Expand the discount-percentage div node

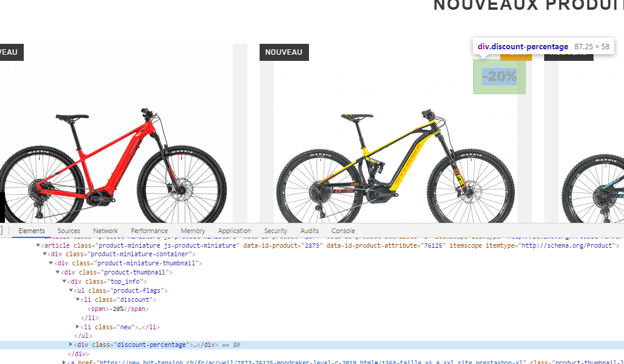click(71, 345)
